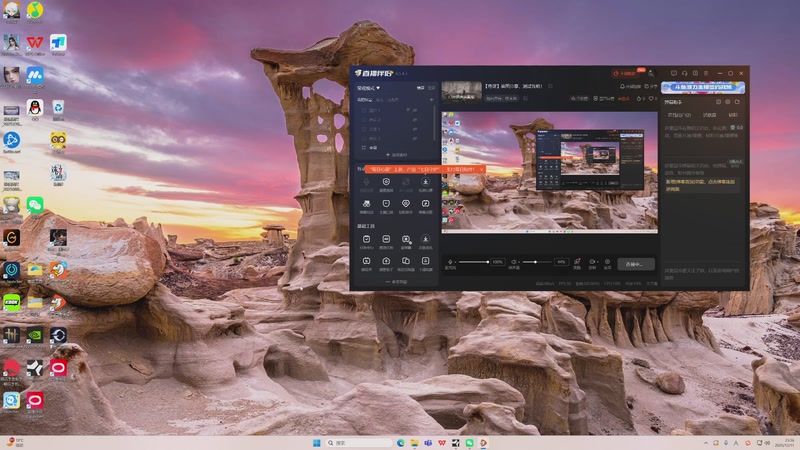
Task: Open the magic-wand beauty icon with red dot
Action: coord(577,262)
